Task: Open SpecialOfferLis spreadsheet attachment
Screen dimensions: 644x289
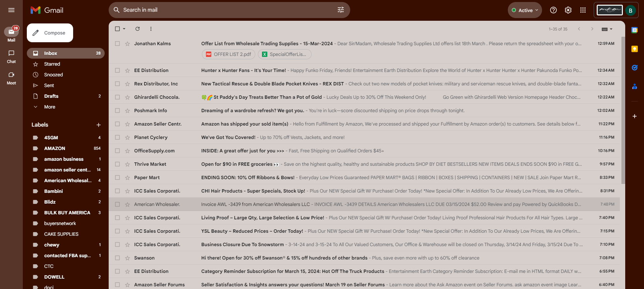Action: click(284, 54)
